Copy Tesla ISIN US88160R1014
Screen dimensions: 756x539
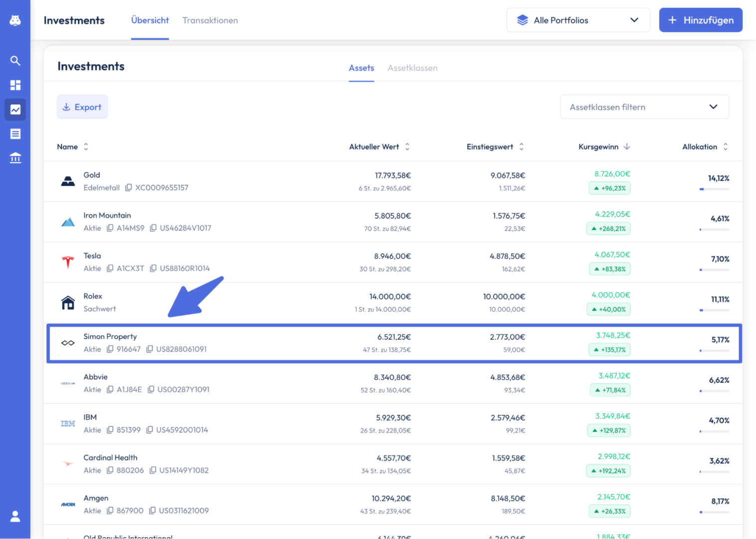tap(153, 269)
